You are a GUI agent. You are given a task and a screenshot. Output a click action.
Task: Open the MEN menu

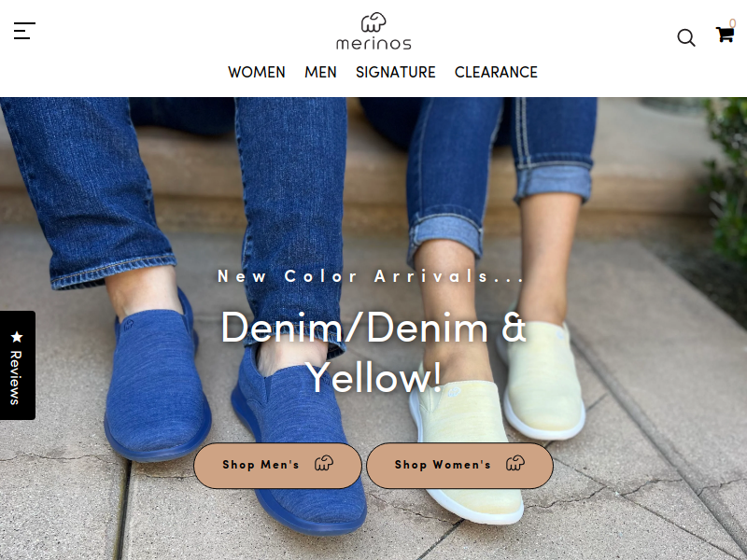click(x=320, y=73)
